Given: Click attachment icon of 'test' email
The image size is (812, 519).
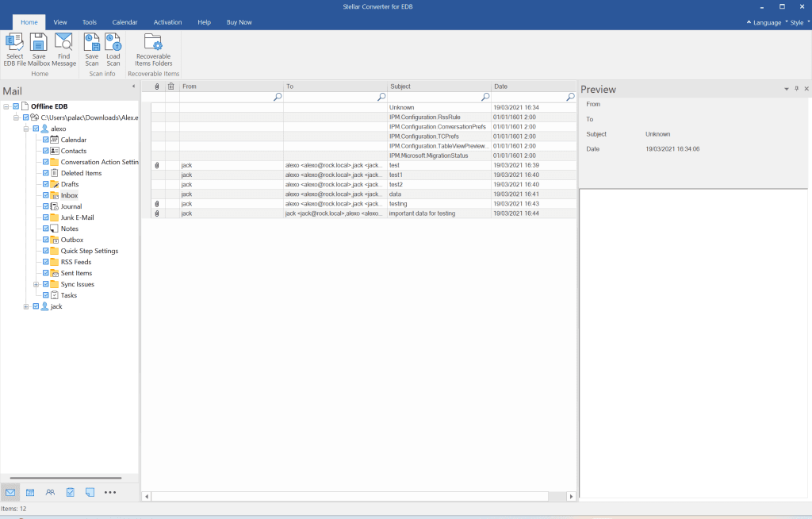Looking at the screenshot, I should pyautogui.click(x=157, y=165).
